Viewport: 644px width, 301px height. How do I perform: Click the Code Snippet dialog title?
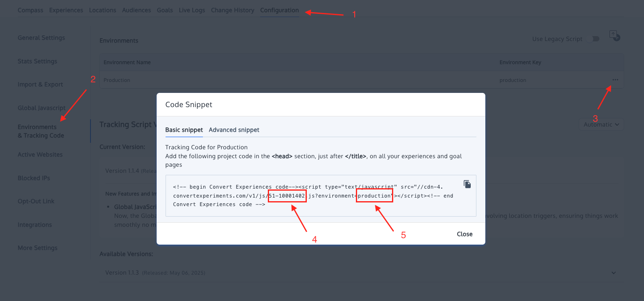pyautogui.click(x=189, y=105)
